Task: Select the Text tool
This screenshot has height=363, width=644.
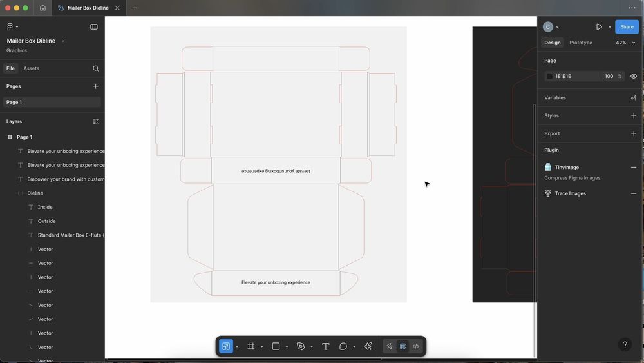Action: tap(325, 346)
